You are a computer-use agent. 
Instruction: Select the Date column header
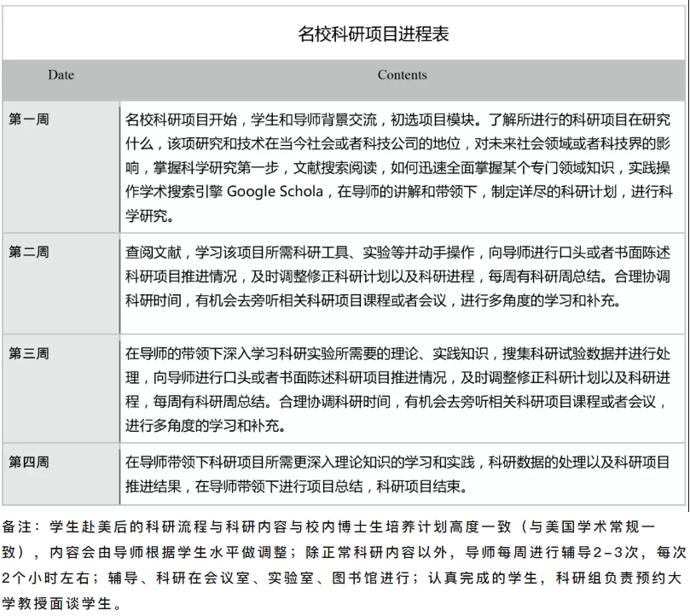point(61,75)
